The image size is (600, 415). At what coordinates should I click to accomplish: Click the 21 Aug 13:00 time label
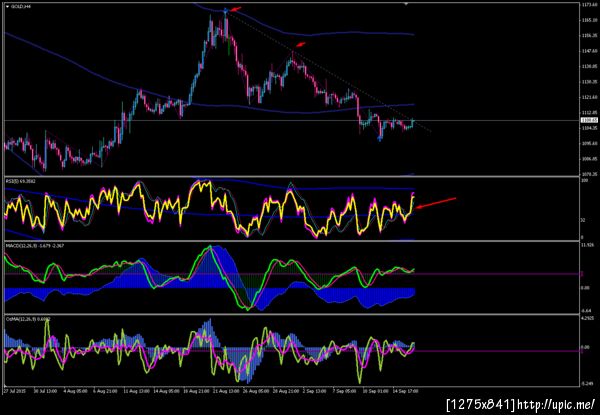click(227, 392)
